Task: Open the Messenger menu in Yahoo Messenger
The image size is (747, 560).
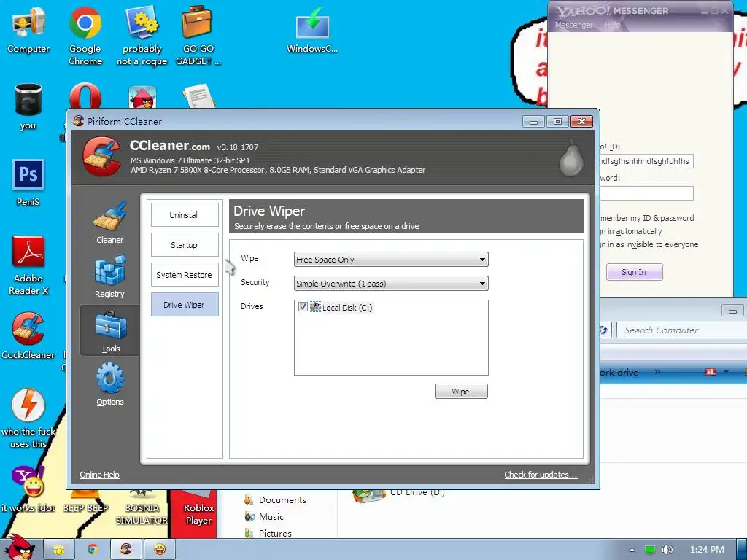Action: pyautogui.click(x=574, y=25)
